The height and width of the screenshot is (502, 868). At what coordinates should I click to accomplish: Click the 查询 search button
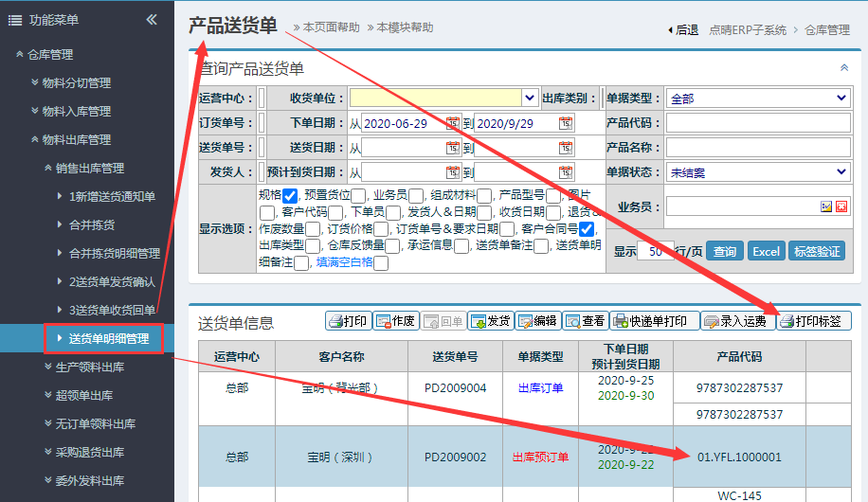(725, 251)
